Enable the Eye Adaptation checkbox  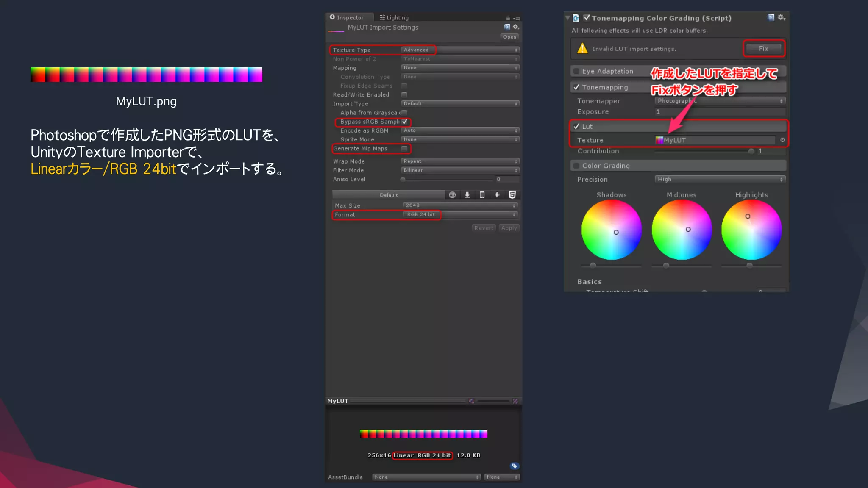pos(576,71)
